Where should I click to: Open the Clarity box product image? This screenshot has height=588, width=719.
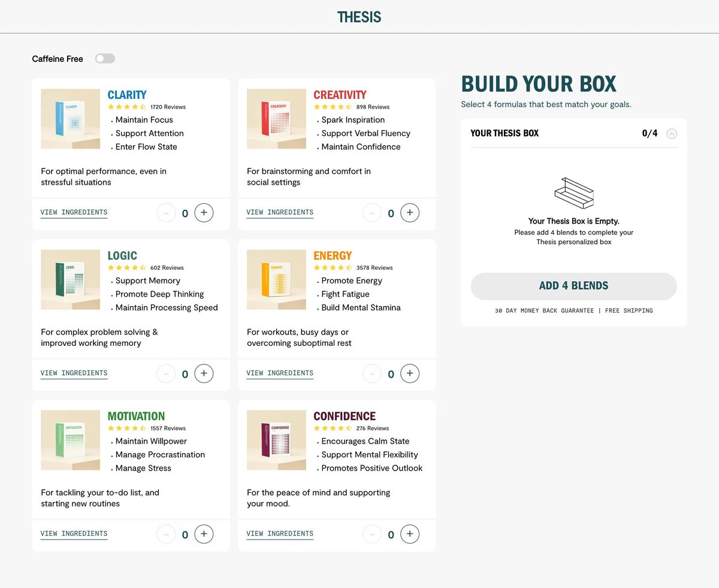click(x=70, y=119)
